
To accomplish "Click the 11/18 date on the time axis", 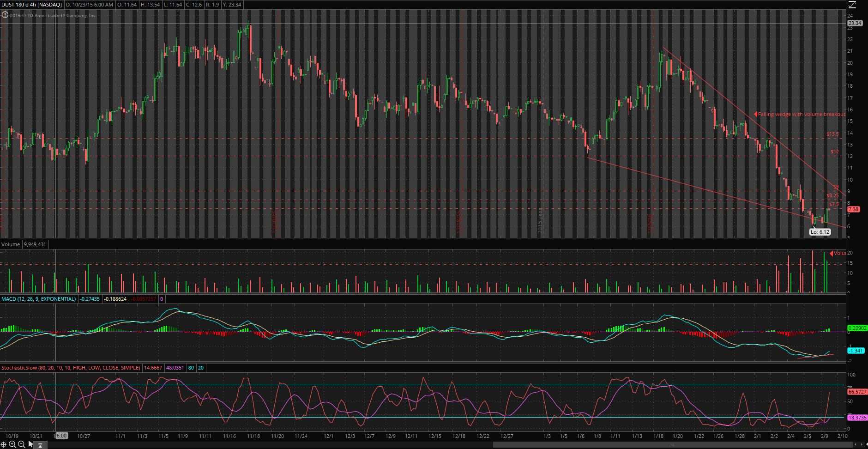I will pyautogui.click(x=253, y=436).
